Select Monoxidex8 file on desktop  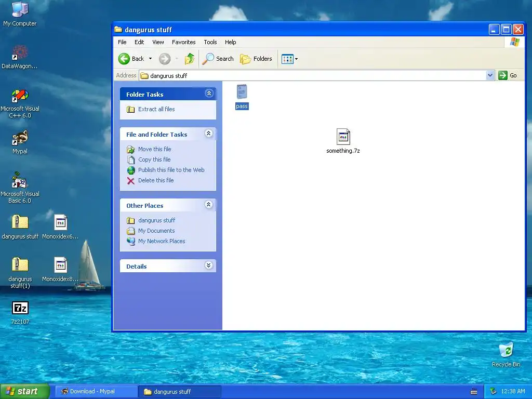click(x=60, y=264)
